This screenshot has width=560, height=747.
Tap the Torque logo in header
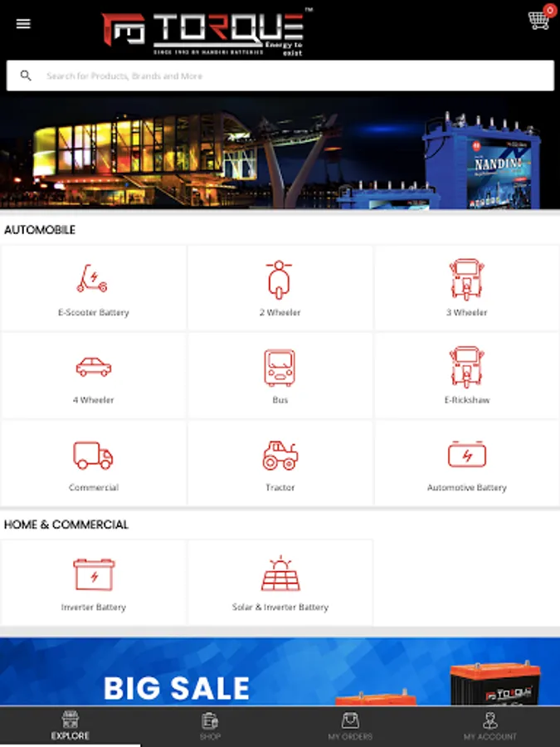click(207, 32)
